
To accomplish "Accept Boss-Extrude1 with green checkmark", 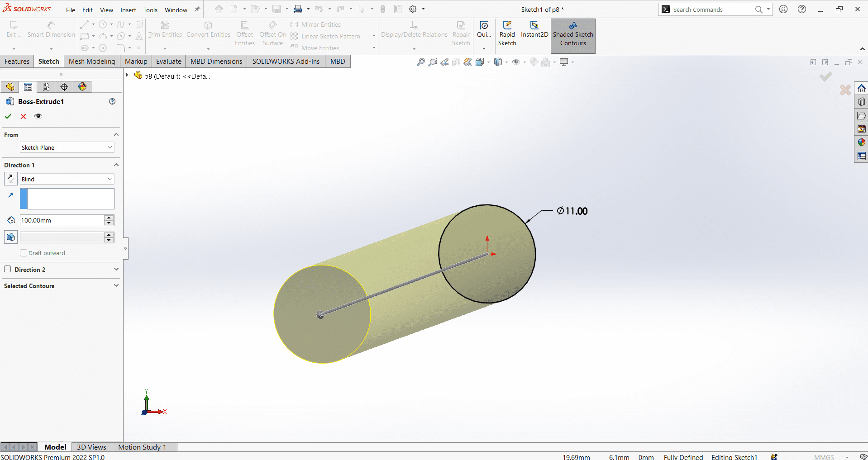I will [8, 116].
